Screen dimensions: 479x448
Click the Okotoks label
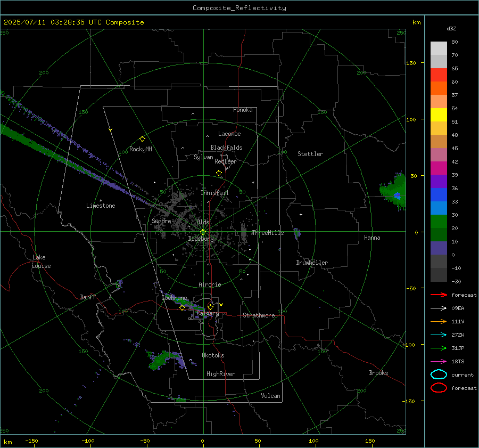tap(213, 355)
